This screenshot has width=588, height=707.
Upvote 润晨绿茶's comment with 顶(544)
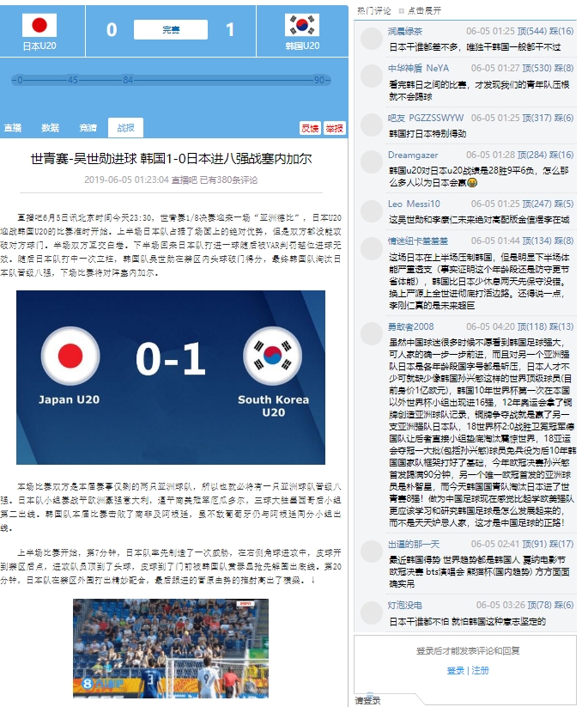[532, 31]
